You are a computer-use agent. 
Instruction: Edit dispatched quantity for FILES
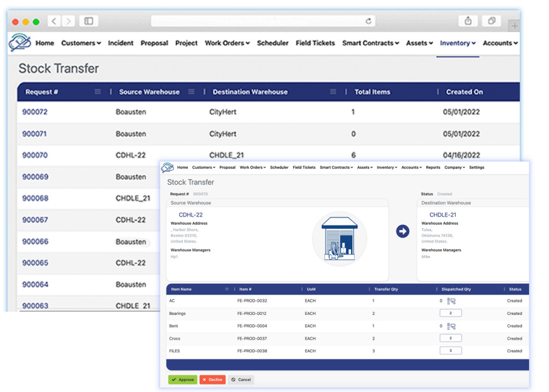[450, 350]
